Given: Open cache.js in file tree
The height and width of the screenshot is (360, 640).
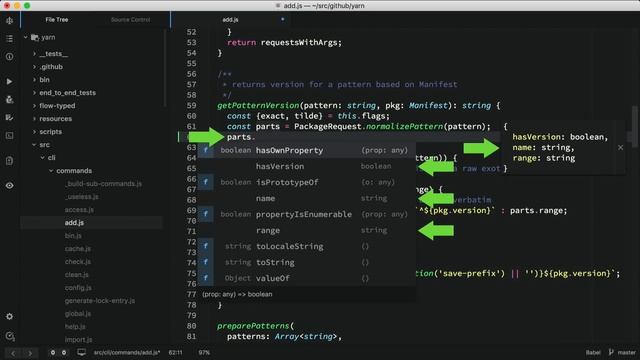Looking at the screenshot, I should (78, 249).
